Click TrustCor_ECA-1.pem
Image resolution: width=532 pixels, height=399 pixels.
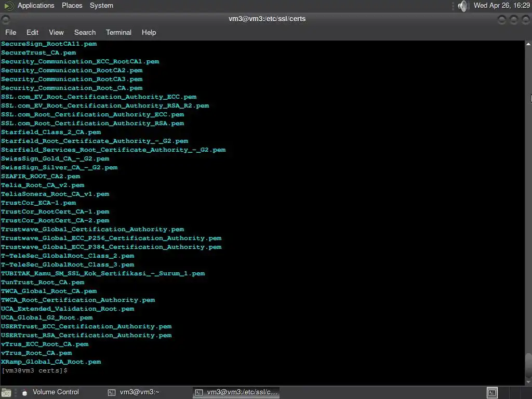(x=38, y=203)
